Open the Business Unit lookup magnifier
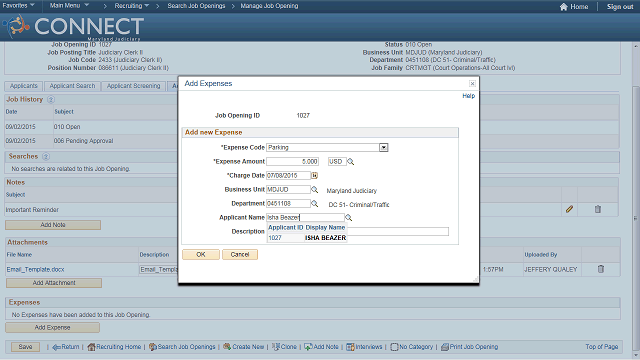The image size is (640, 360). [314, 189]
